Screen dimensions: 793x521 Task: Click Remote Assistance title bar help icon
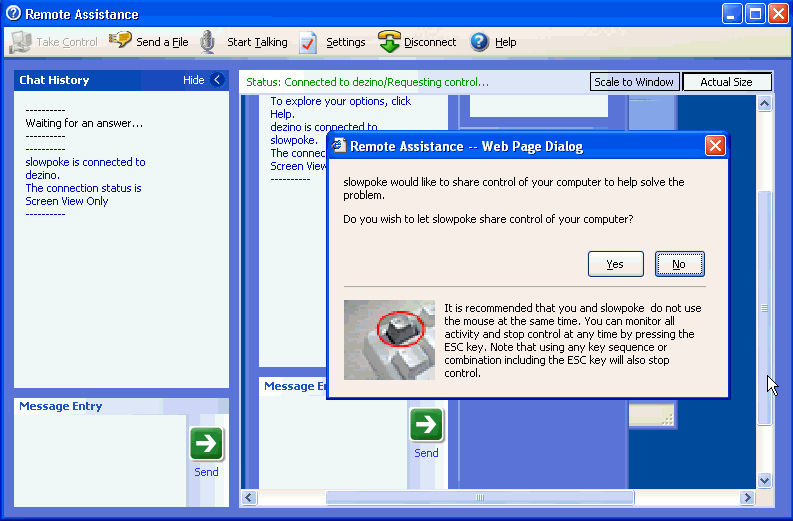point(13,13)
